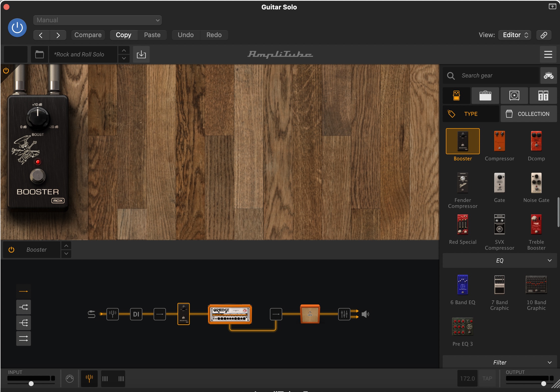Select the third split routing layout
This screenshot has width=560, height=392.
tap(24, 323)
